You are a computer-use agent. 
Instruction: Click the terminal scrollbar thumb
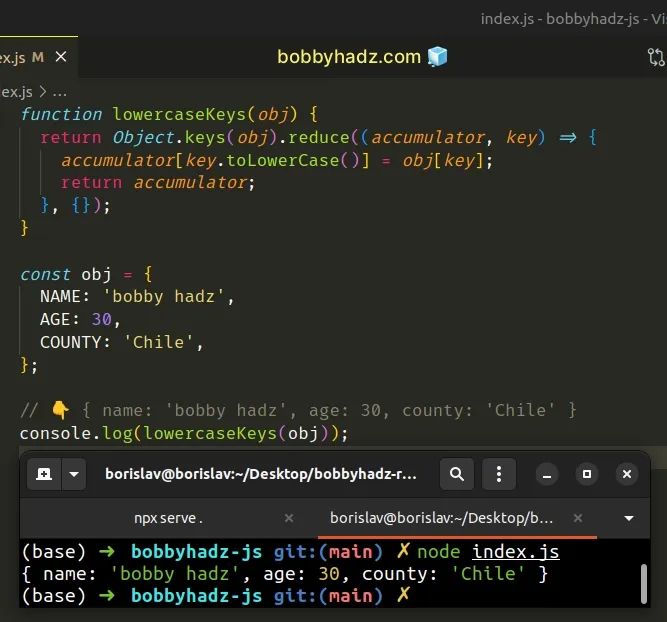644,584
